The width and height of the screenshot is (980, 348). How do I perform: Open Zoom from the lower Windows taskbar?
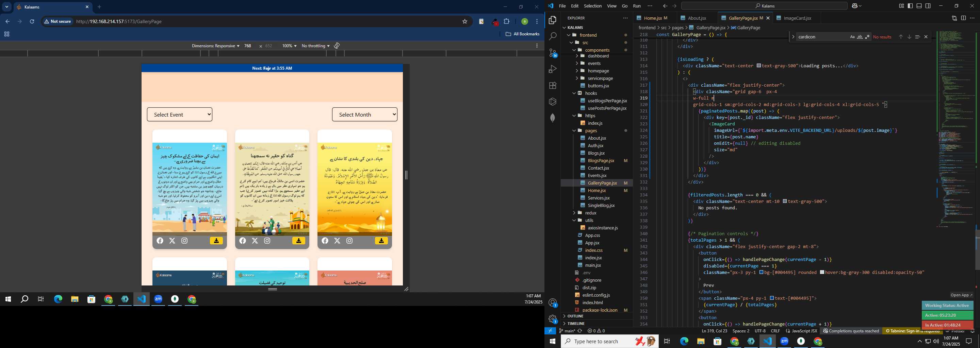pos(784,342)
